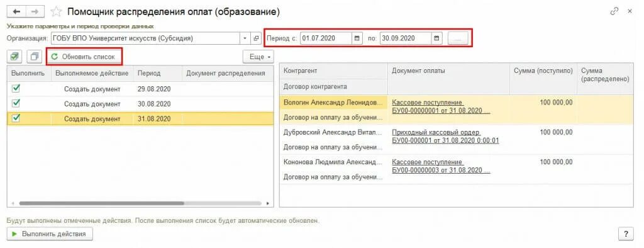Open calendar for the end date
This screenshot has height=248, width=644.
pos(436,38)
